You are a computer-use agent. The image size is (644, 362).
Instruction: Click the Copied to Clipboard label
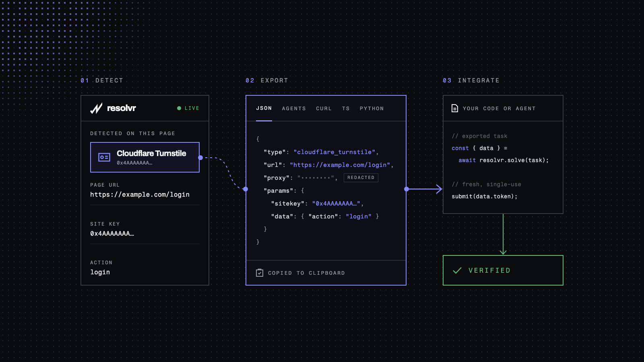tap(306, 273)
